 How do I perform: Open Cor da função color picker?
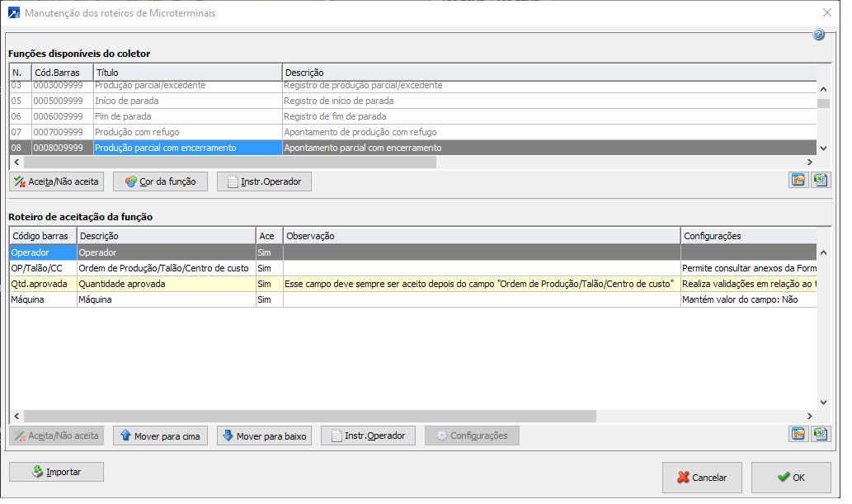pyautogui.click(x=160, y=181)
